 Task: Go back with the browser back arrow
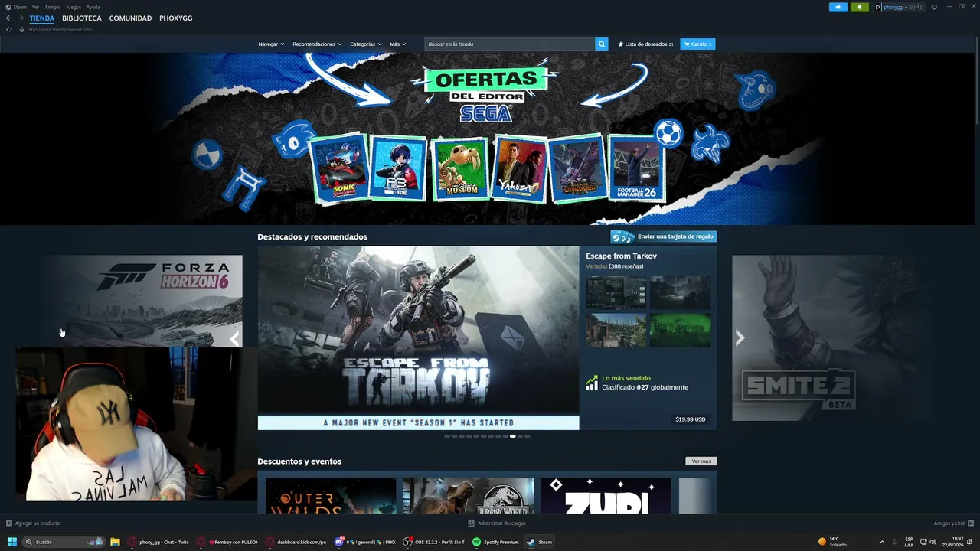[9, 18]
